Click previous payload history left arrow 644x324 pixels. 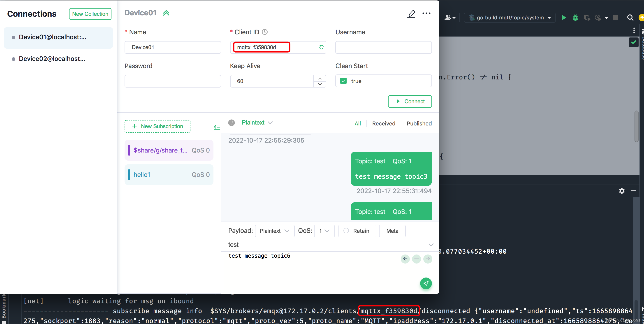click(405, 259)
